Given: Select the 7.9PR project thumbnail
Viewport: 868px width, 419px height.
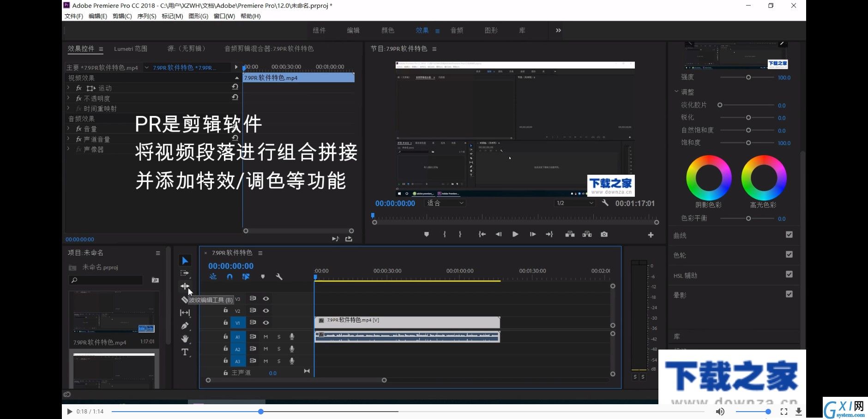Looking at the screenshot, I should (x=114, y=312).
